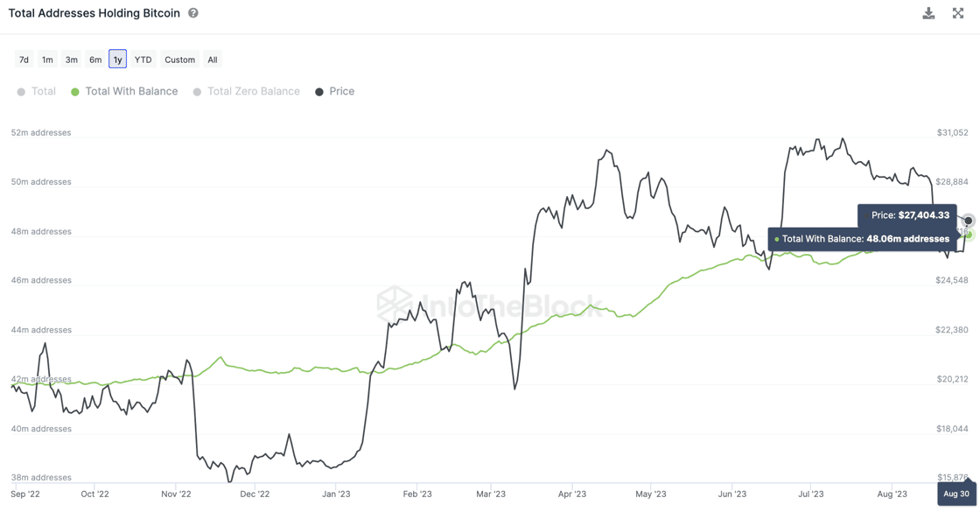
Task: Click the Aug 30 date marker
Action: pyautogui.click(x=955, y=494)
